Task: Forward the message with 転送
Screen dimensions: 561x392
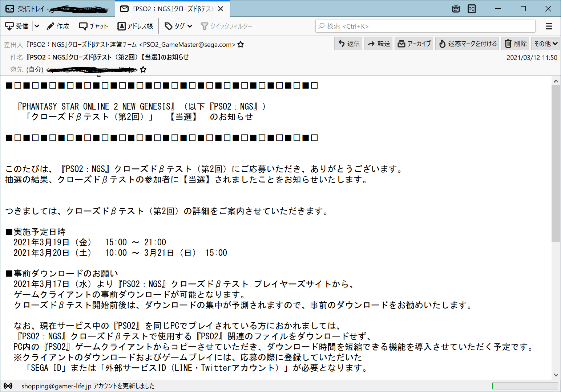Action: pos(379,44)
